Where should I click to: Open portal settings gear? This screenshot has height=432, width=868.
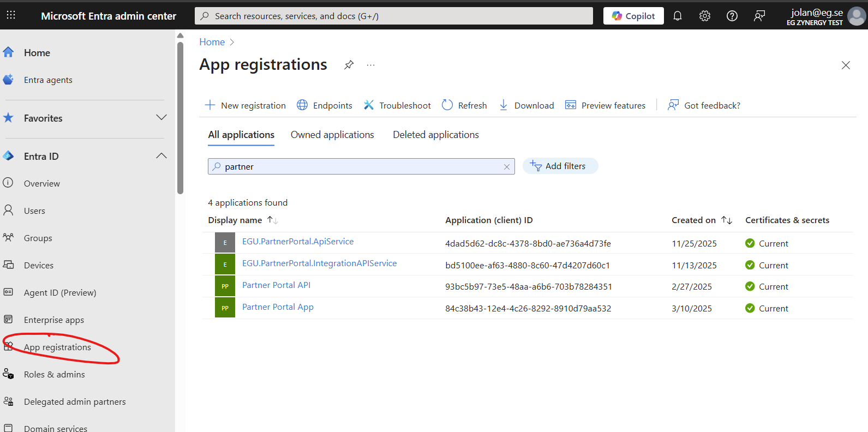(705, 16)
